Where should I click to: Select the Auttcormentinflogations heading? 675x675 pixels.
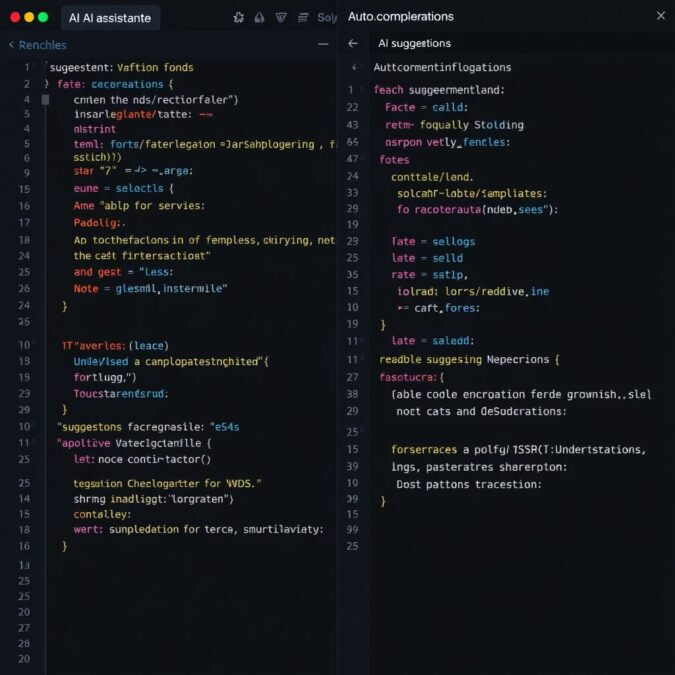pos(442,67)
